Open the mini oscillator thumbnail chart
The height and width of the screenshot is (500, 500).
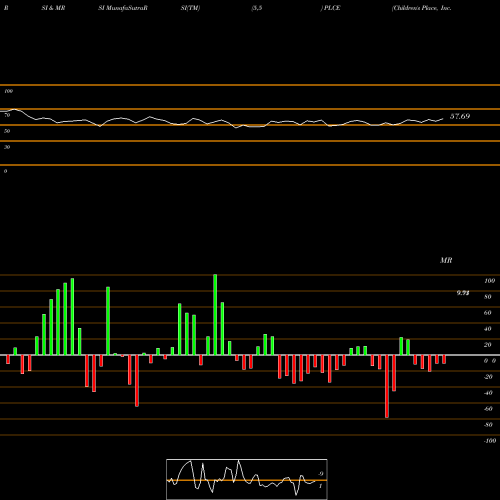tap(247, 479)
